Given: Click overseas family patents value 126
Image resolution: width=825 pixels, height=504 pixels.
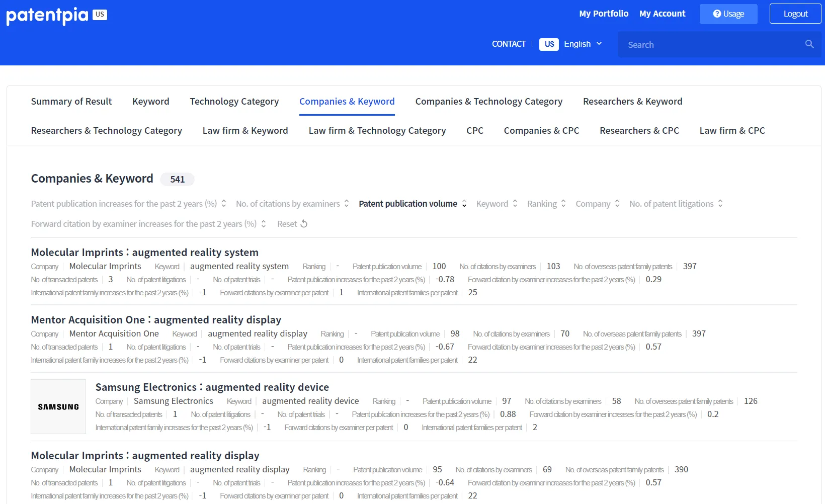Looking at the screenshot, I should 751,401.
